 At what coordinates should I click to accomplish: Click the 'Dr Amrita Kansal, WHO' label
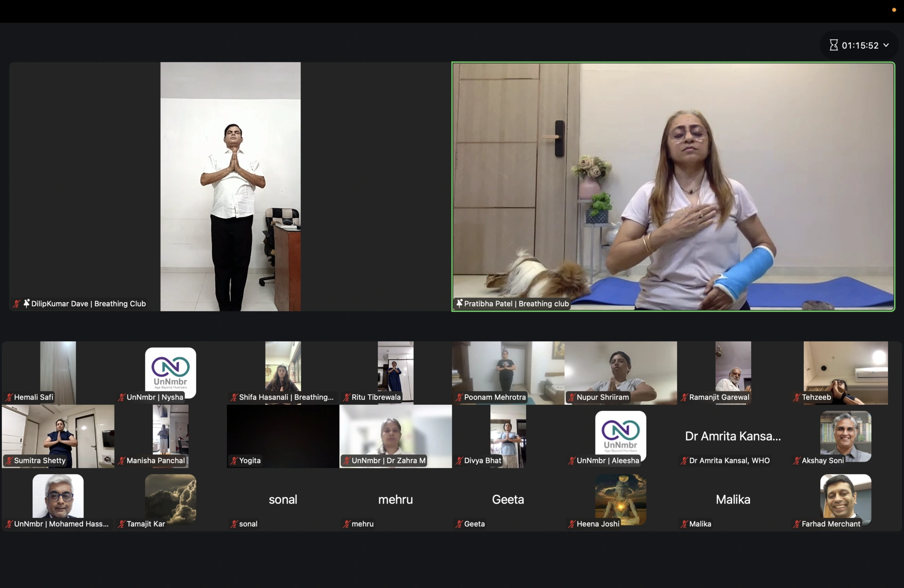point(729,460)
